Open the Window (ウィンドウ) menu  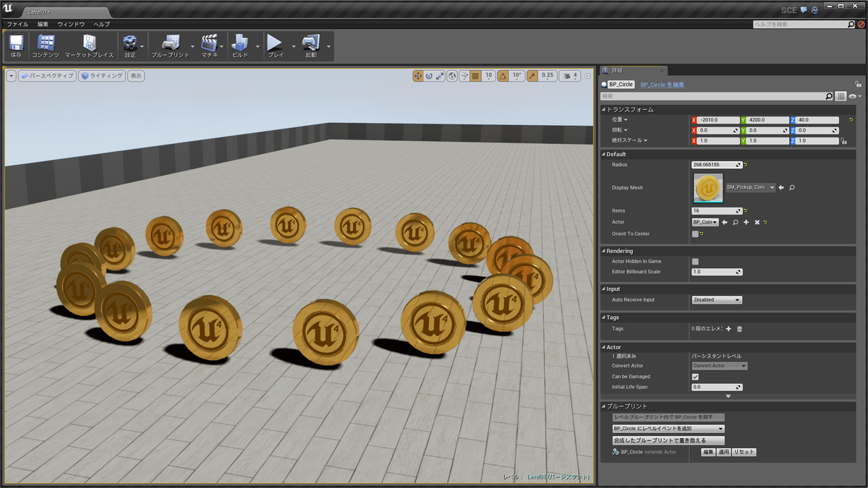pos(71,24)
